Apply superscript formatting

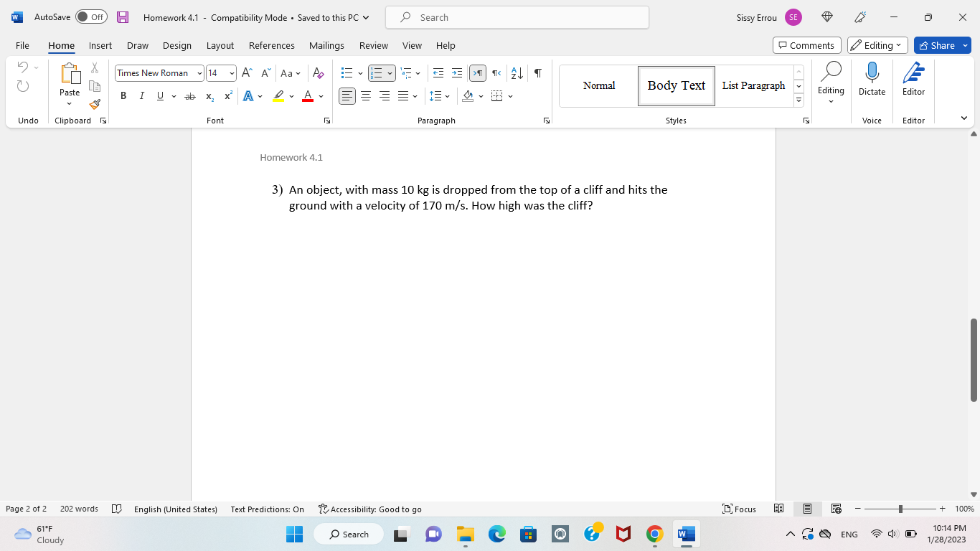227,95
